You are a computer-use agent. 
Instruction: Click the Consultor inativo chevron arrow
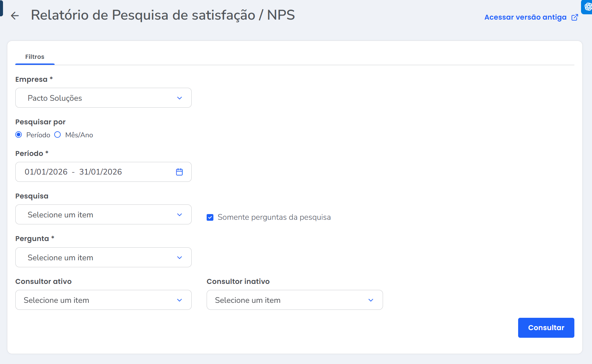tap(371, 300)
